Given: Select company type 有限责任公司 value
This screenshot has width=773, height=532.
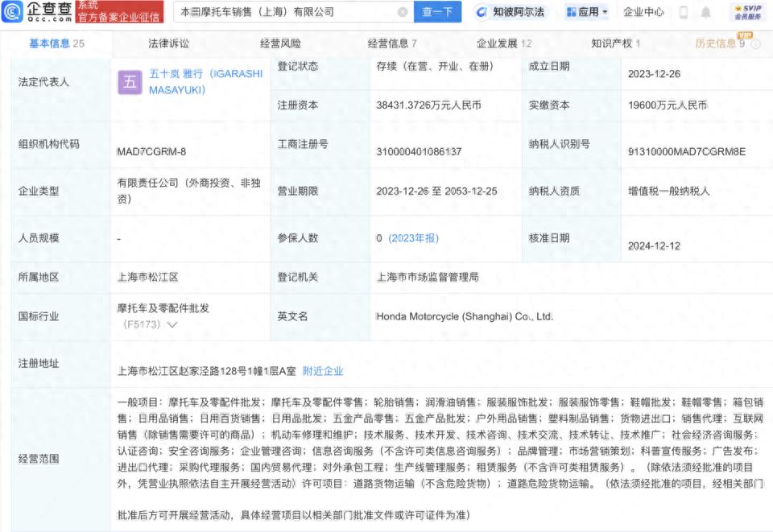Looking at the screenshot, I should pyautogui.click(x=188, y=191).
